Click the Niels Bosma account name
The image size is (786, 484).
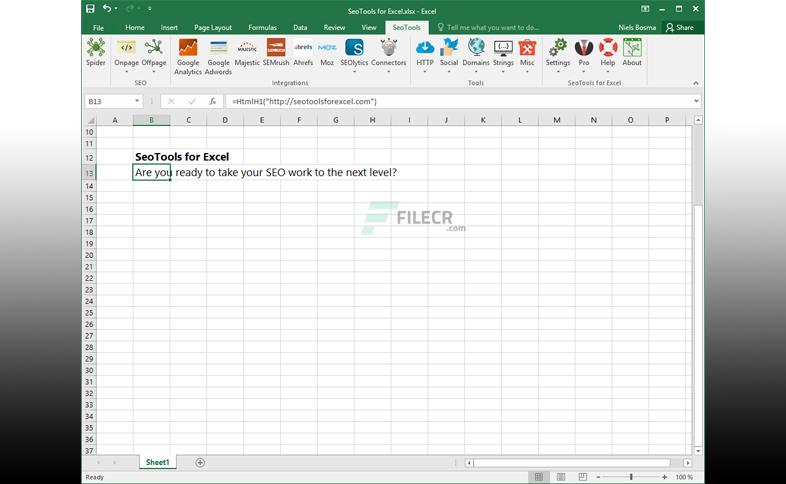637,28
